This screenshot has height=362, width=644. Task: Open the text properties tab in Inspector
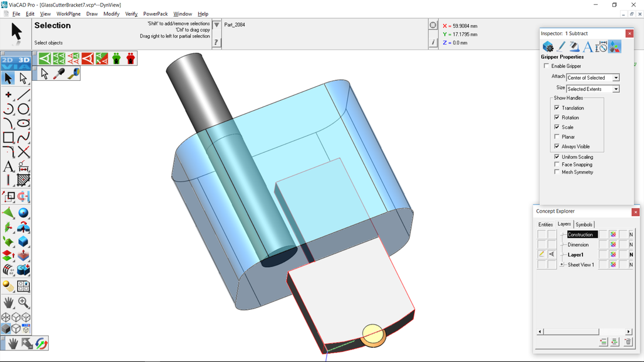[588, 47]
